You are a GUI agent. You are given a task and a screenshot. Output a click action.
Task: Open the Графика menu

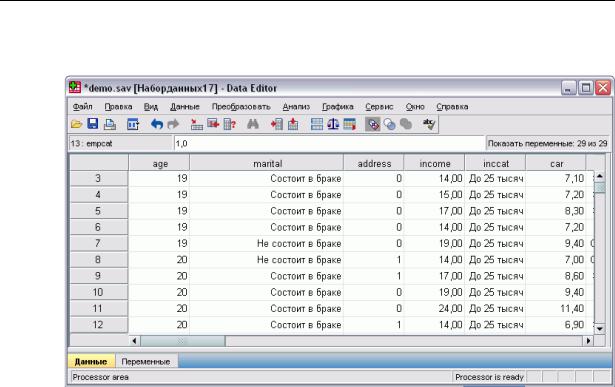338,107
